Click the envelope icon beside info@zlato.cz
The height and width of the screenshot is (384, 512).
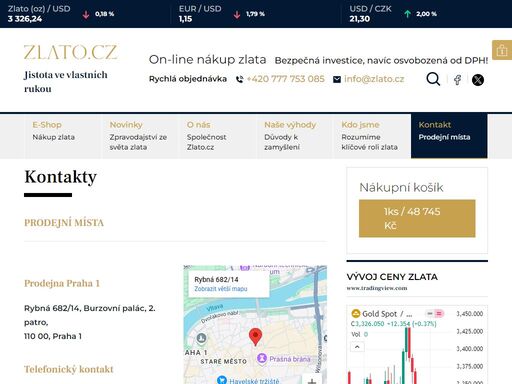(337, 79)
